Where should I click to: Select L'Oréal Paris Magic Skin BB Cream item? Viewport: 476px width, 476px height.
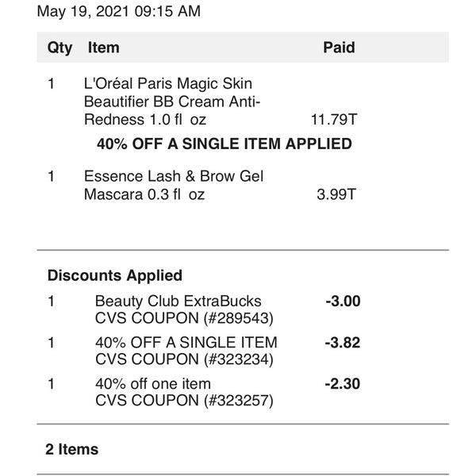point(172,102)
